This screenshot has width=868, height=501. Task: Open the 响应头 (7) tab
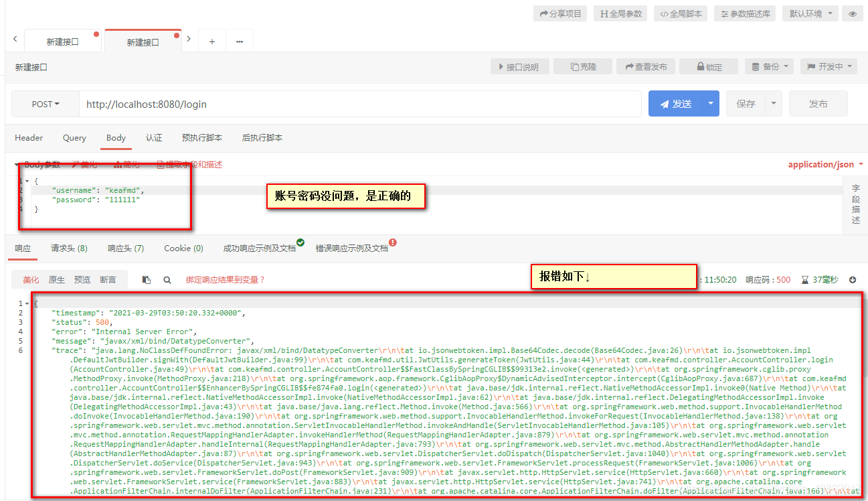(x=126, y=248)
